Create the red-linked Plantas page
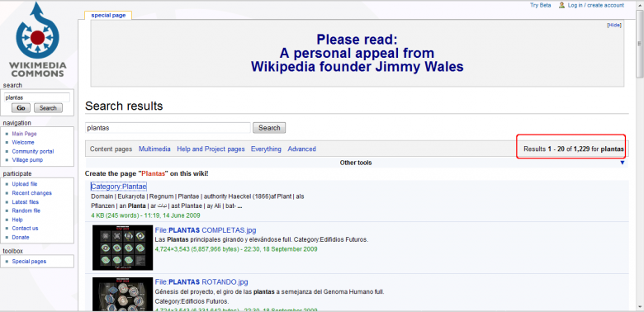 point(154,173)
